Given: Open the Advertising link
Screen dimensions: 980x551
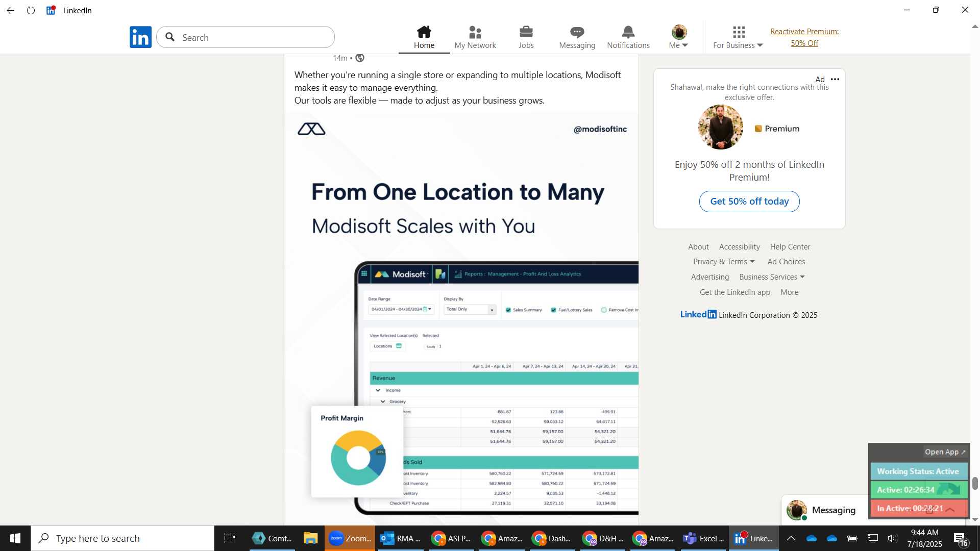Looking at the screenshot, I should pyautogui.click(x=710, y=277).
